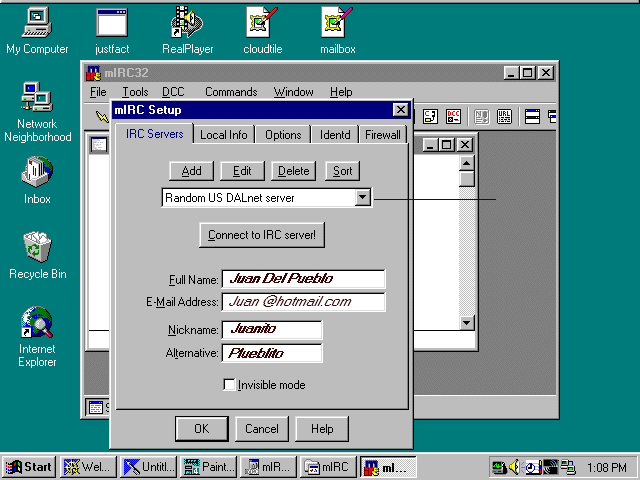Click the 1:08 PM taskbar clock
The image size is (640, 480).
click(x=607, y=467)
